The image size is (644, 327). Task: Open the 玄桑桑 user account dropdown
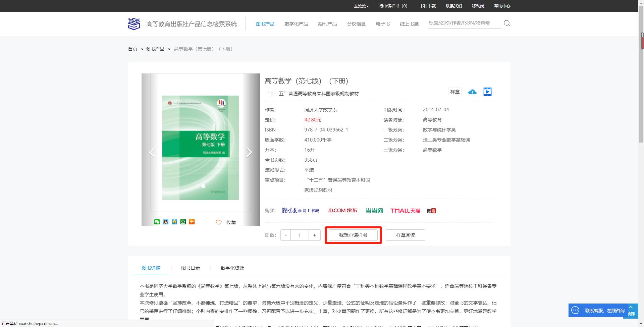point(361,6)
